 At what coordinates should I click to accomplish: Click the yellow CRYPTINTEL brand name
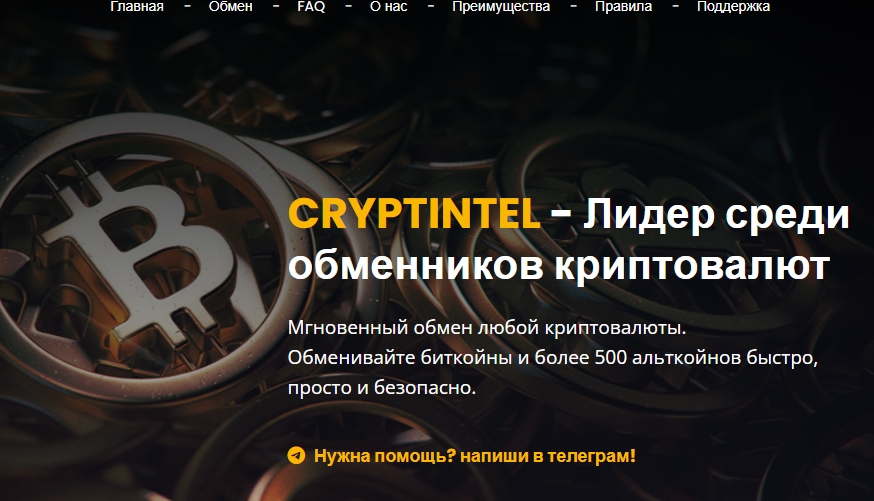pos(414,215)
